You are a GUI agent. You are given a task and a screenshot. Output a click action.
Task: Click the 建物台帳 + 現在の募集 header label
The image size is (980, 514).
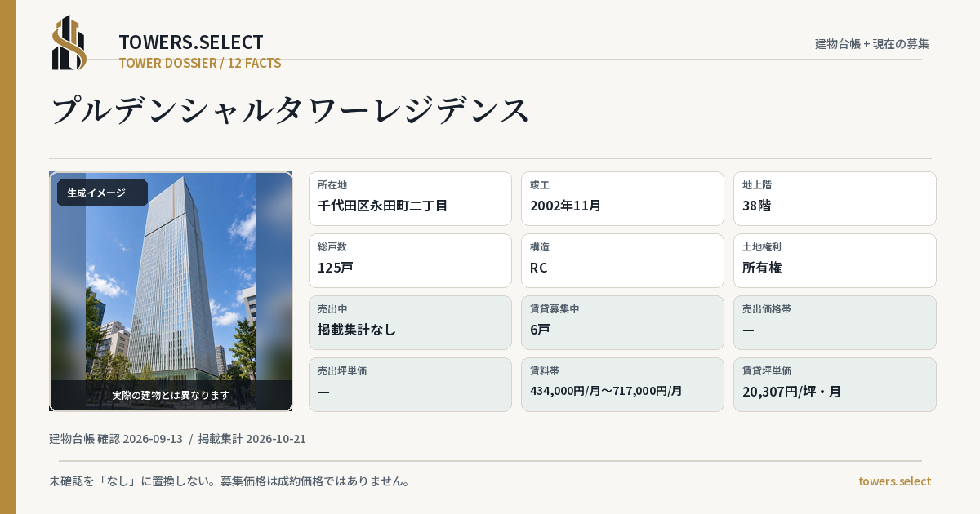coord(872,44)
